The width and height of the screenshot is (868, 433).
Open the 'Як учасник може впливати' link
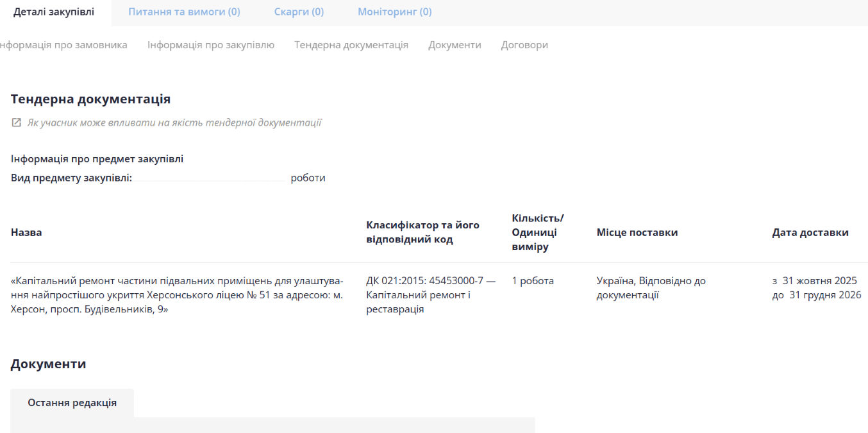(x=174, y=123)
